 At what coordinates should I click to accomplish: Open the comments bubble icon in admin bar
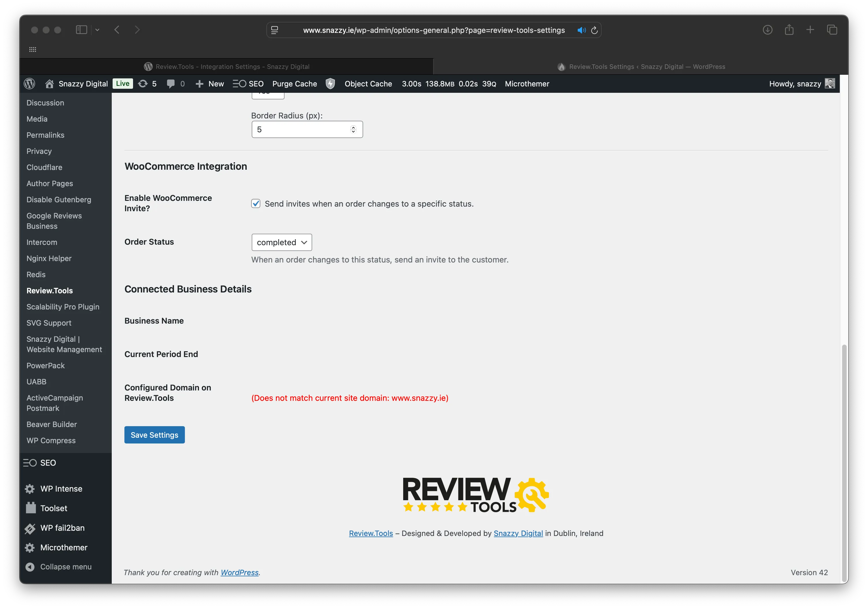[171, 84]
